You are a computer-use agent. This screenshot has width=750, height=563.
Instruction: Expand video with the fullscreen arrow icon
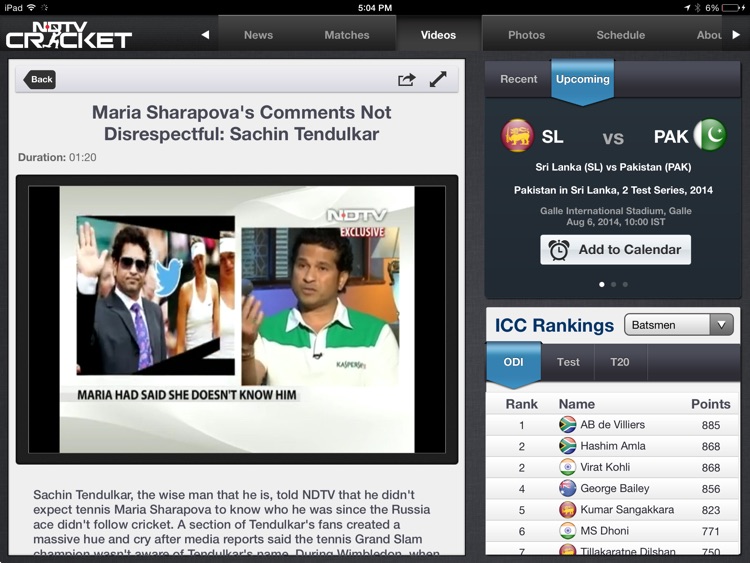pos(438,79)
